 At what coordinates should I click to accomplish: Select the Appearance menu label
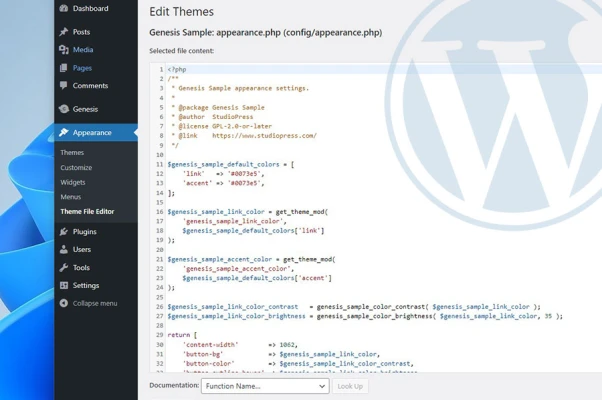[x=92, y=132]
